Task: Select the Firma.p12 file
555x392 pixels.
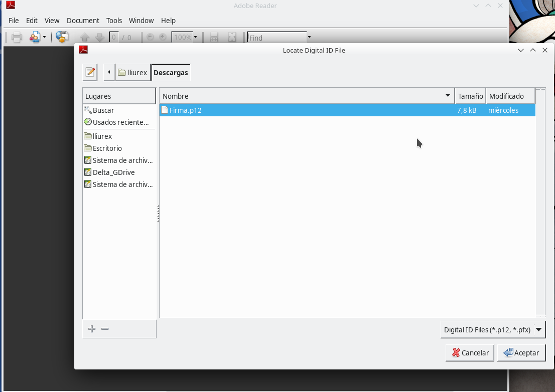Action: [x=185, y=110]
